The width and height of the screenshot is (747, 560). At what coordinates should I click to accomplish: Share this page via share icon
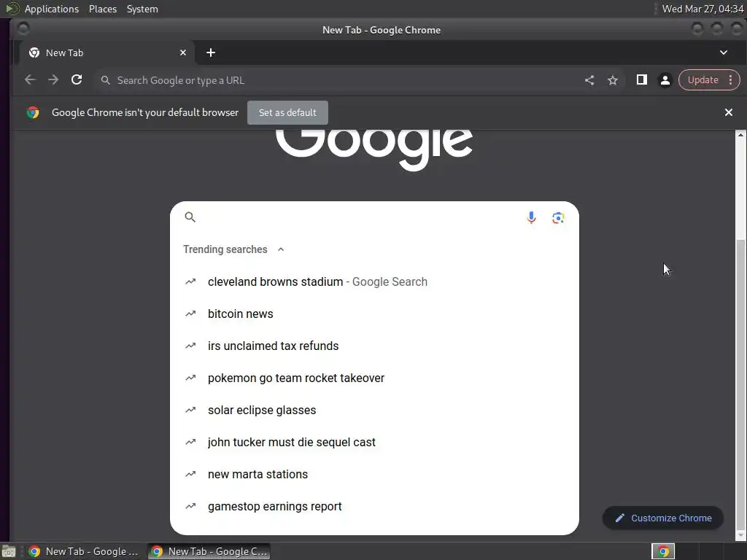pos(589,80)
